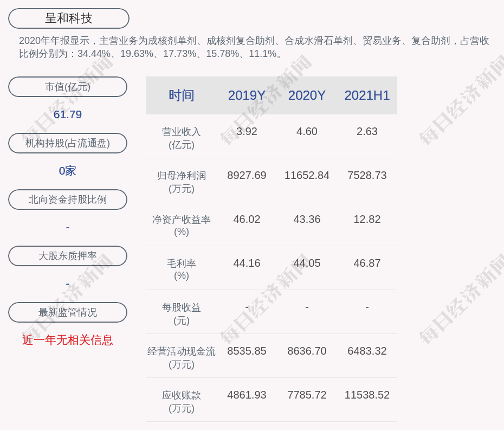Screen dimensions: 504x430
Task: Click the 净资产收益率(%) row label
Action: [182, 226]
